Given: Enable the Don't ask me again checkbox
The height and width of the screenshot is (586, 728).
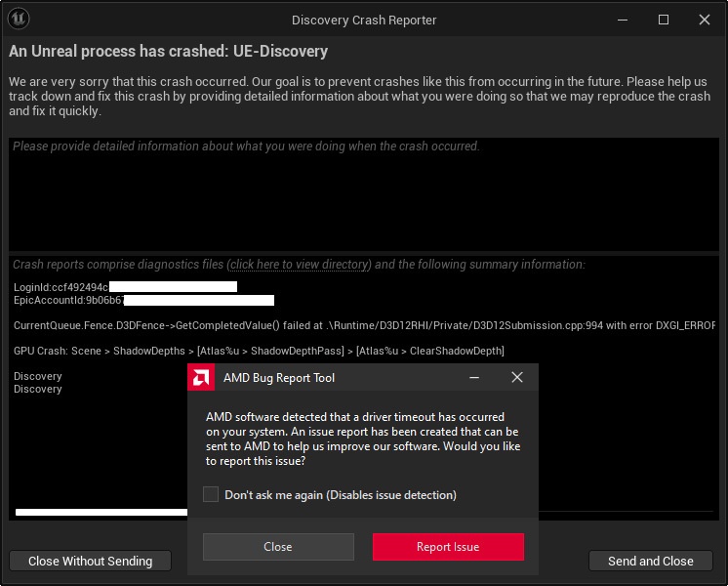Looking at the screenshot, I should (x=211, y=494).
